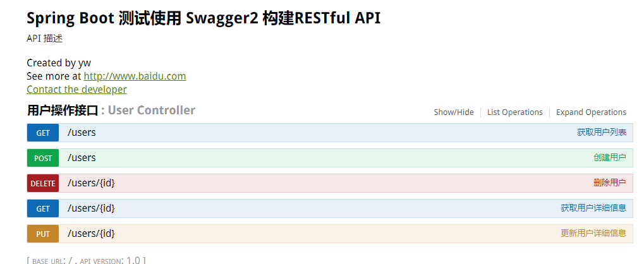This screenshot has height=264, width=644.
Task: Click GET badge beside 获取用户详细信息
Action: click(43, 208)
